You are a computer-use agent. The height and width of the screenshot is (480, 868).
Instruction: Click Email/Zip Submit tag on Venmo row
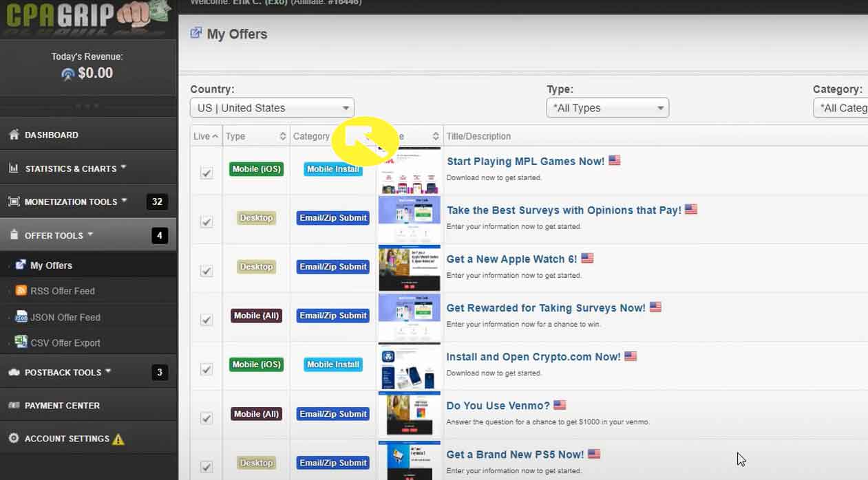[333, 414]
